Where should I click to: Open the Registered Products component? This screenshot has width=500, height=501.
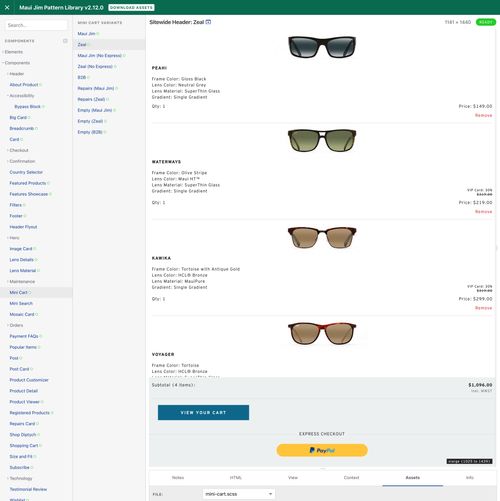click(29, 413)
